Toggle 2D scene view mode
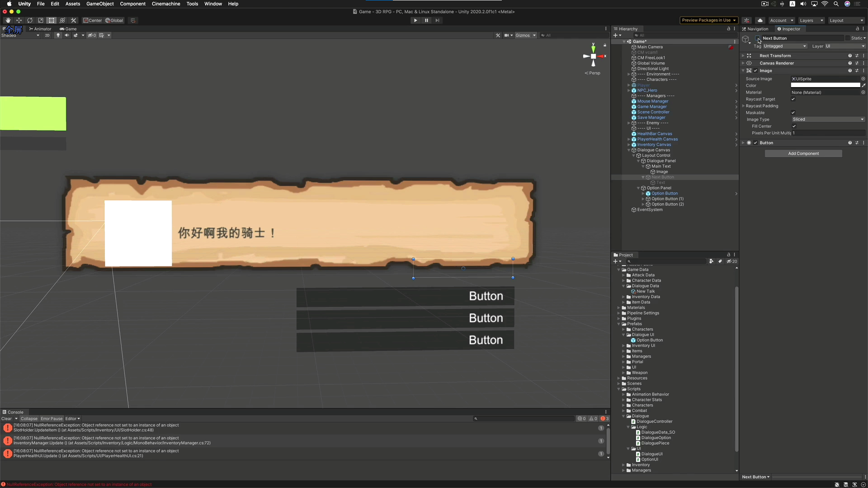This screenshot has height=488, width=868. tap(47, 35)
